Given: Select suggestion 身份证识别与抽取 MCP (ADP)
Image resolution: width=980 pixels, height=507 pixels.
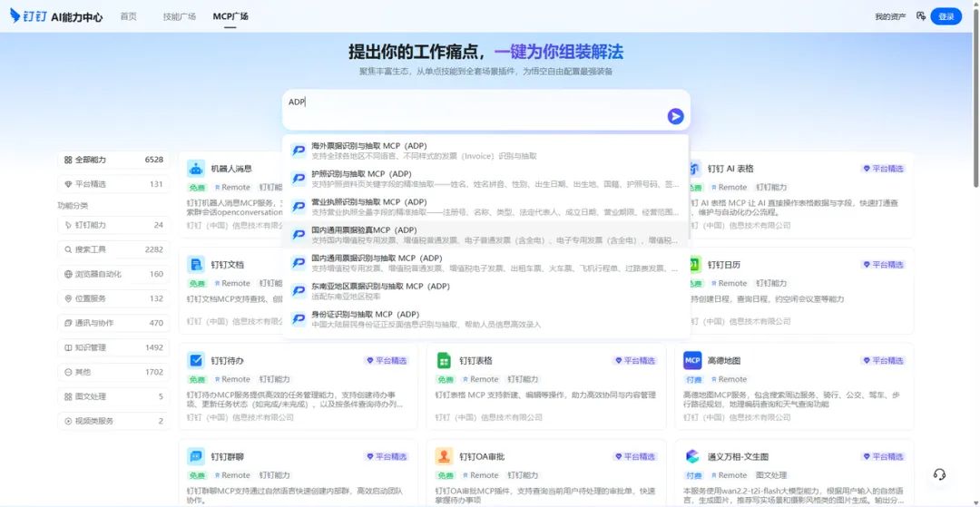Looking at the screenshot, I should click(485, 319).
